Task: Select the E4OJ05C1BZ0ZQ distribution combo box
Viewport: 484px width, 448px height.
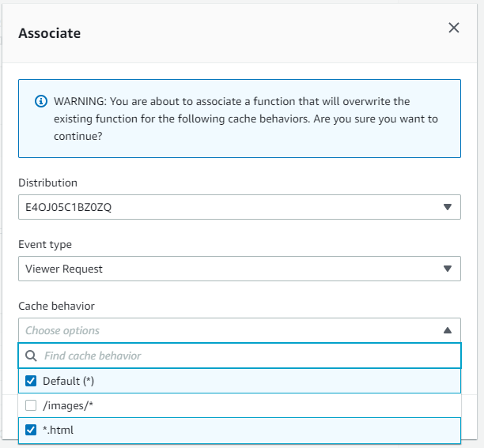Action: coord(240,207)
